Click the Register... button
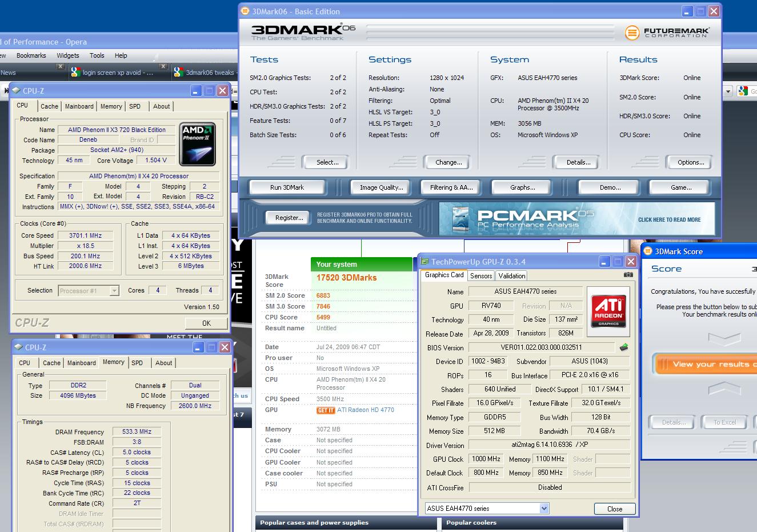 pyautogui.click(x=289, y=218)
